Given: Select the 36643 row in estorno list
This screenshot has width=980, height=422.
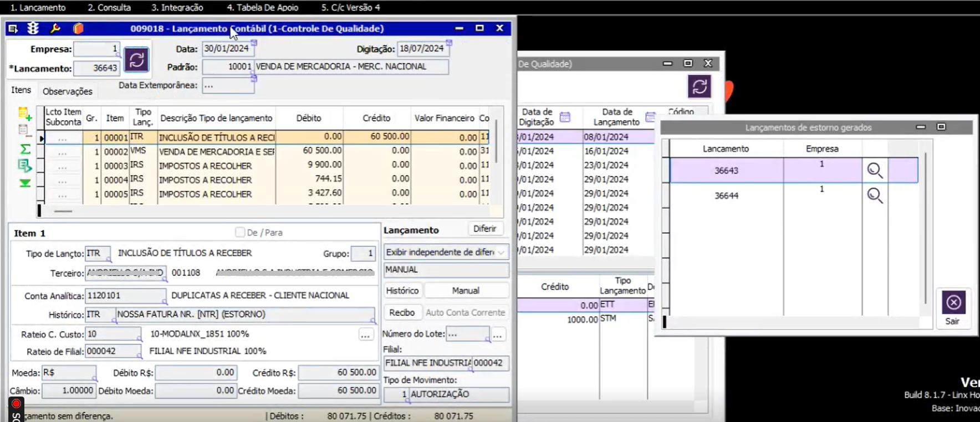Looking at the screenshot, I should pos(726,171).
